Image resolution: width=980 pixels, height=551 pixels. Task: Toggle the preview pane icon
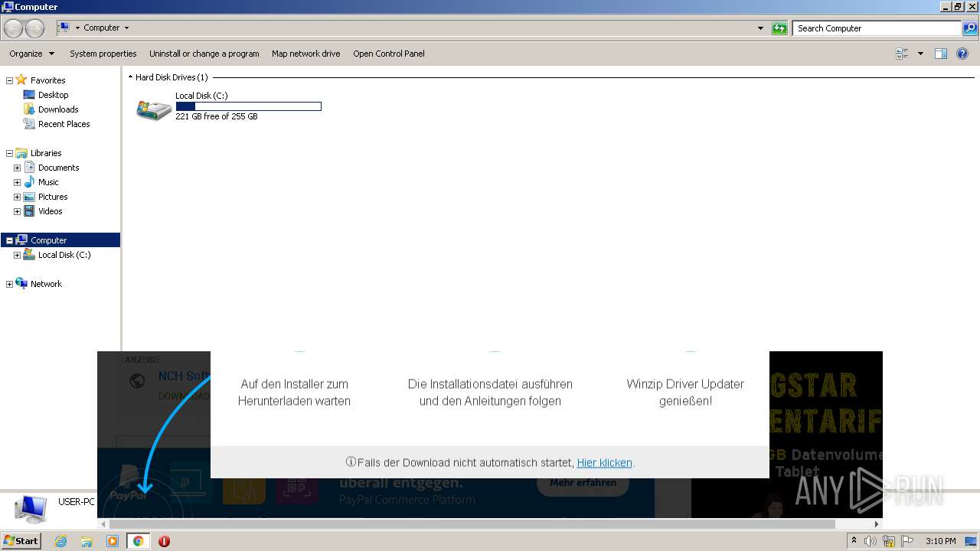coord(941,54)
